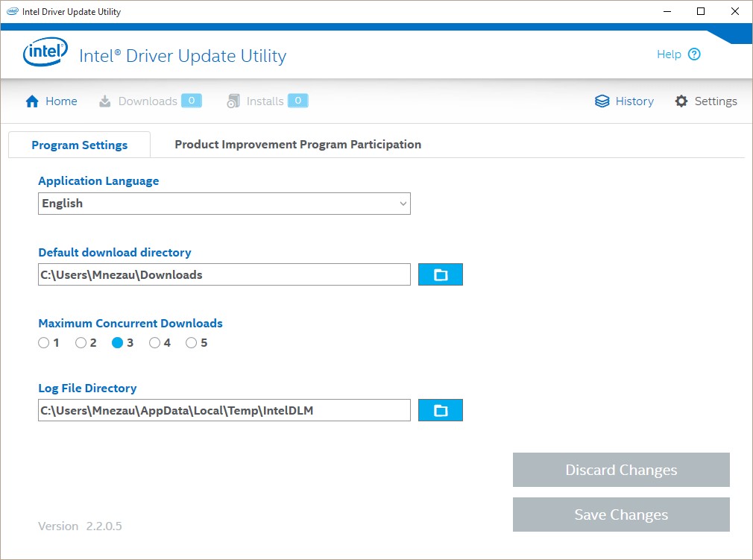This screenshot has width=753, height=560.
Task: Set maximum concurrent downloads to 1
Action: point(44,343)
